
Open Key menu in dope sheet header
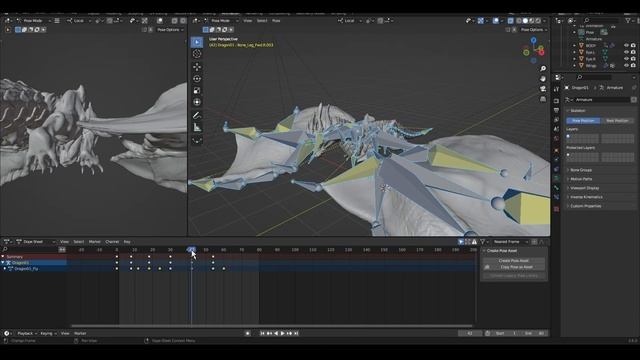pyautogui.click(x=127, y=242)
